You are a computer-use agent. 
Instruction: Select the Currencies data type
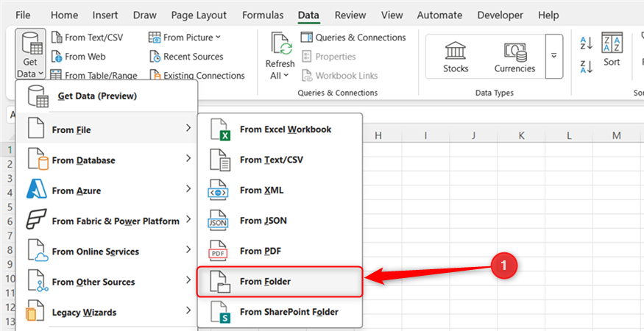(514, 56)
